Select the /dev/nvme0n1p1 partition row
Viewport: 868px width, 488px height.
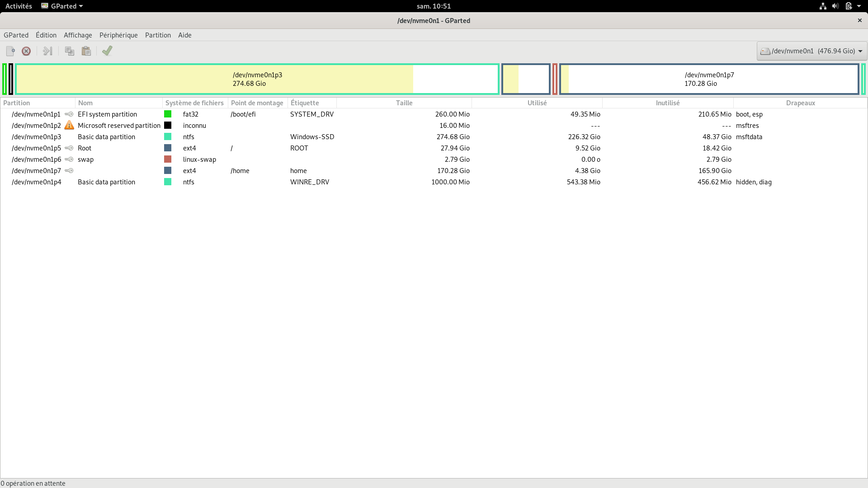(x=434, y=114)
